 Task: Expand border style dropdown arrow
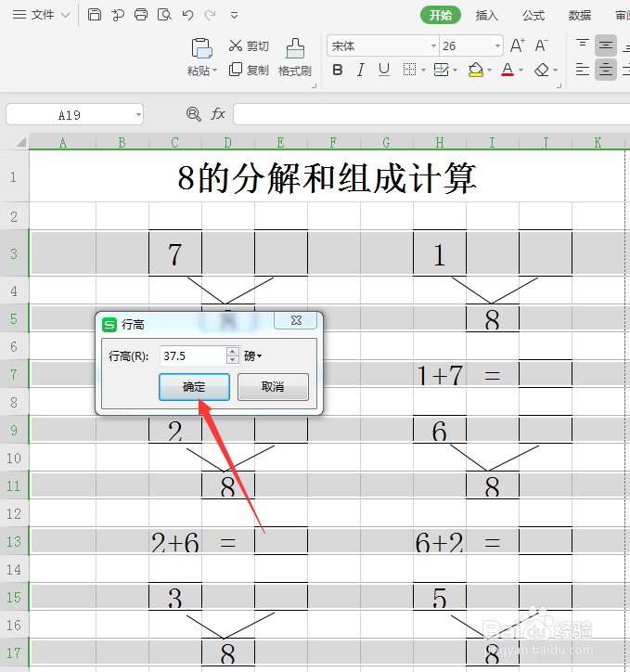tap(423, 70)
